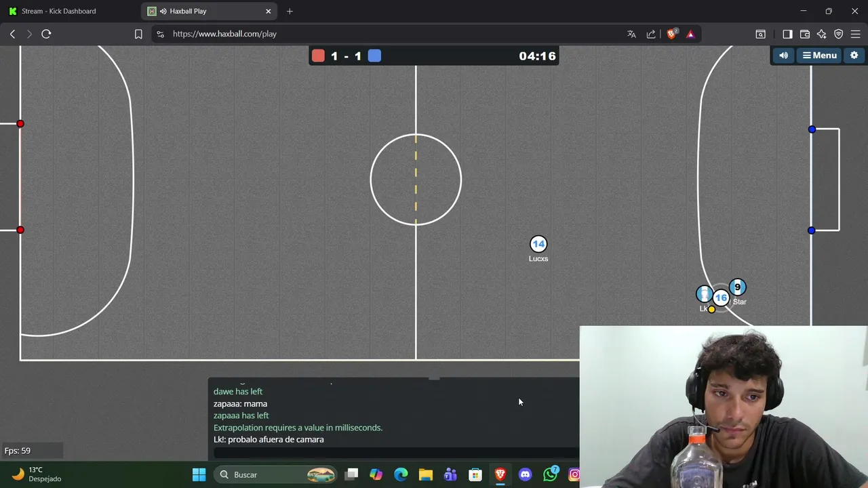The width and height of the screenshot is (868, 488).
Task: Click player 14 Lucxs on the field
Action: coord(538,244)
